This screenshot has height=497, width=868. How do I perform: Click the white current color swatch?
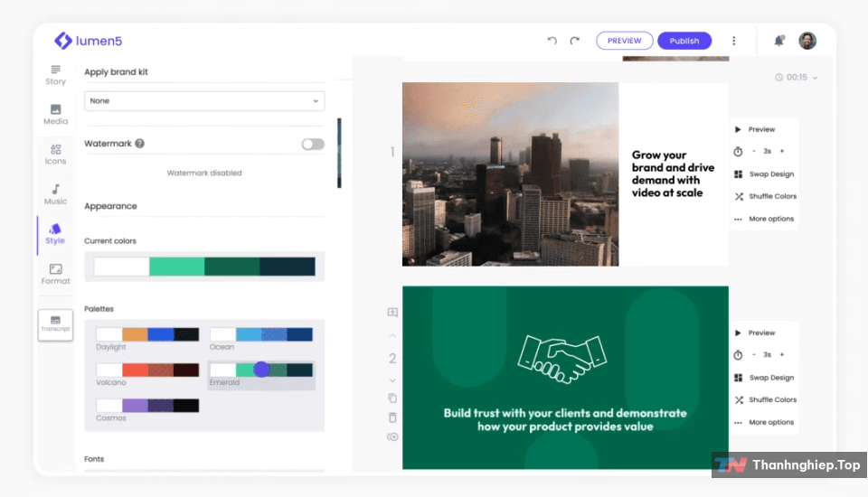(121, 267)
